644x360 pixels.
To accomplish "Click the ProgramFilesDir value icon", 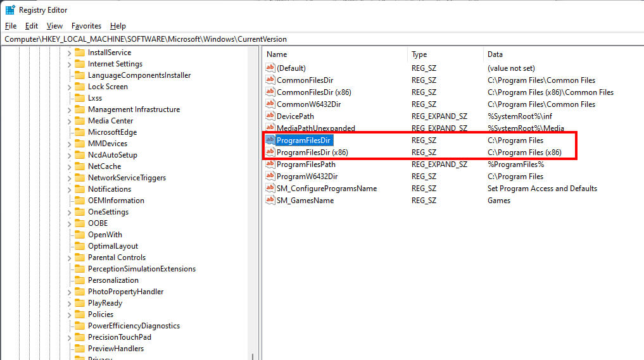I will tap(270, 140).
